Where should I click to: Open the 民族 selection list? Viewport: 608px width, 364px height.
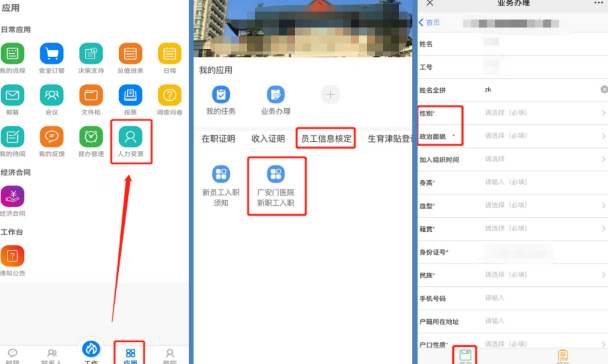click(511, 274)
